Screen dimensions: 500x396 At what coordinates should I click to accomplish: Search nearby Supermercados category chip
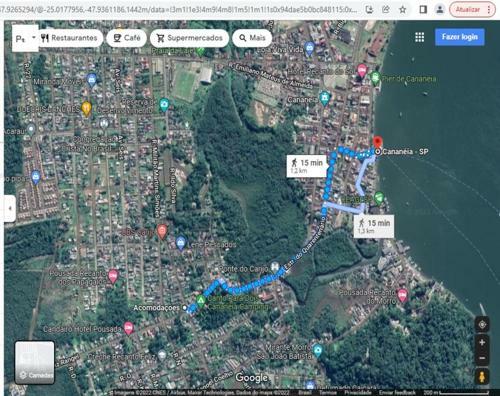(x=189, y=38)
